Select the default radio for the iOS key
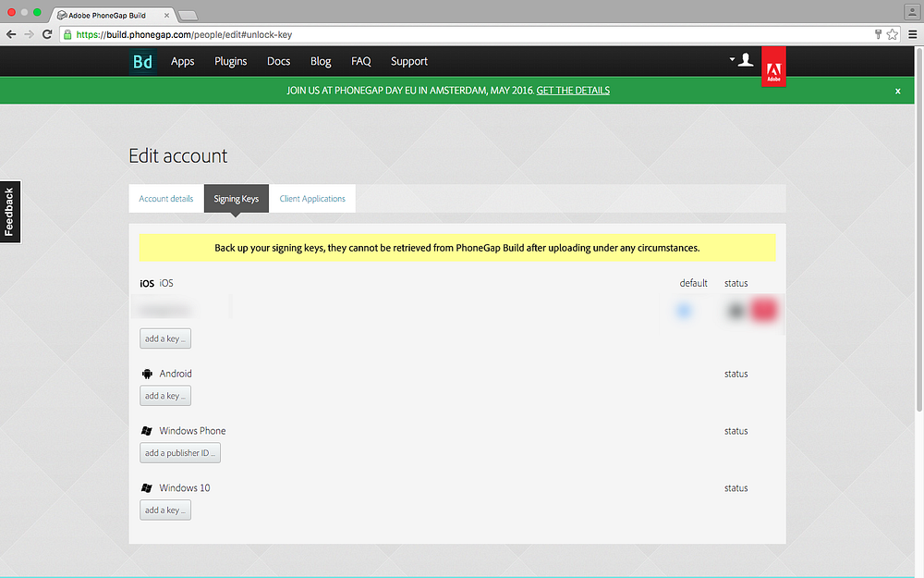The width and height of the screenshot is (924, 578). coord(684,310)
